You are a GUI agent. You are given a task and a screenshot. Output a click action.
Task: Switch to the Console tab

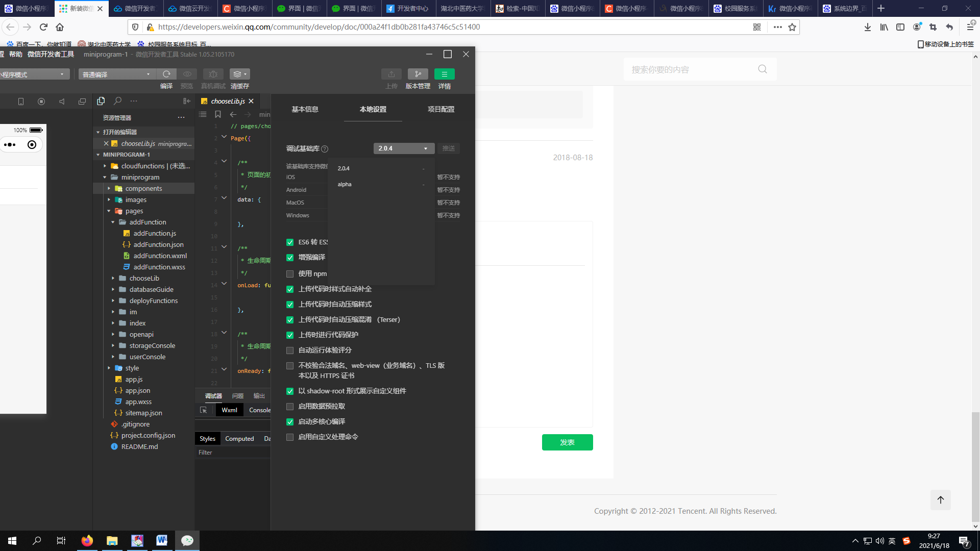[260, 410]
